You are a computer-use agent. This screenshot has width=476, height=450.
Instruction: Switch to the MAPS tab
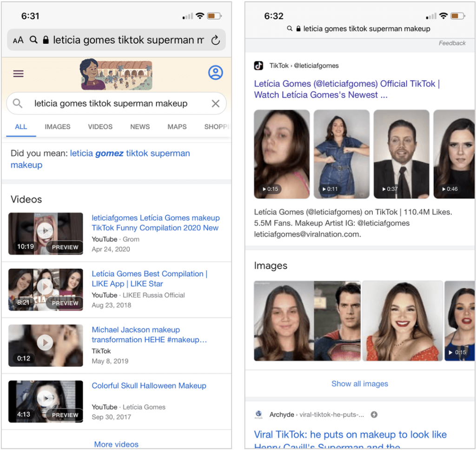pyautogui.click(x=177, y=126)
